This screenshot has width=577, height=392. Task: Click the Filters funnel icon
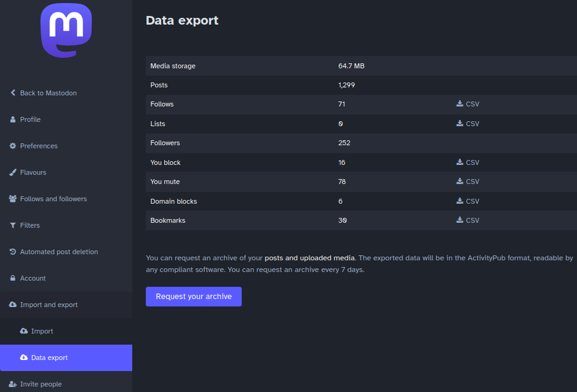[13, 225]
